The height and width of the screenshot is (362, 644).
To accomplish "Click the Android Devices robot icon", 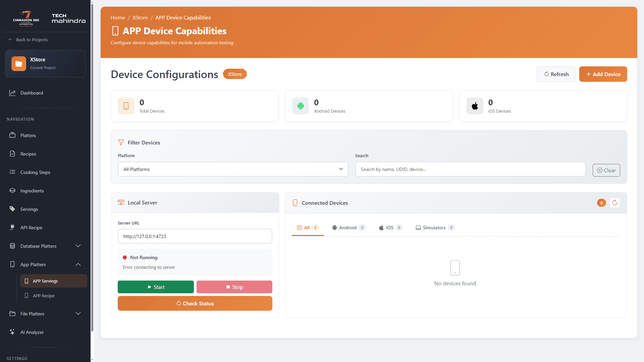I will click(301, 106).
